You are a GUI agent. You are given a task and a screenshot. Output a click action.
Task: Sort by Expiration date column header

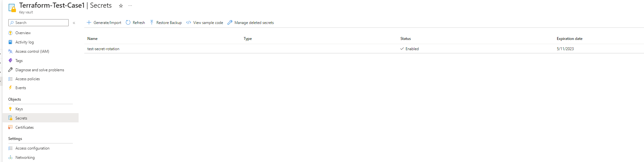pos(570,39)
